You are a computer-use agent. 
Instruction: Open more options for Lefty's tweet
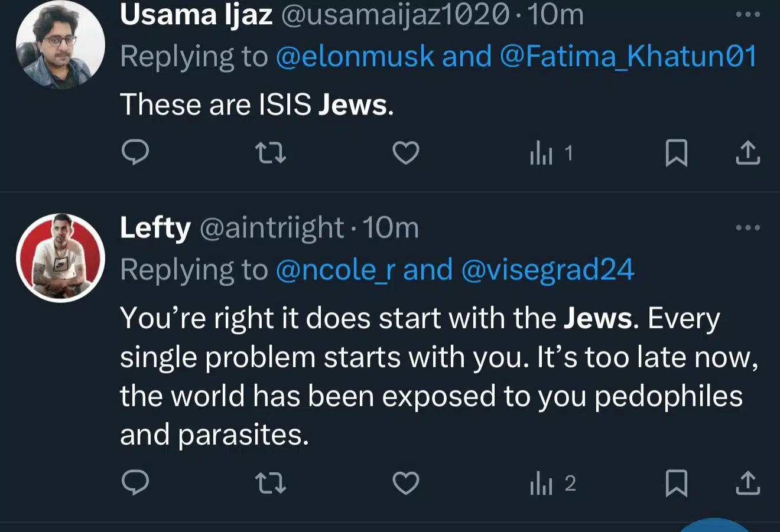[x=747, y=227]
